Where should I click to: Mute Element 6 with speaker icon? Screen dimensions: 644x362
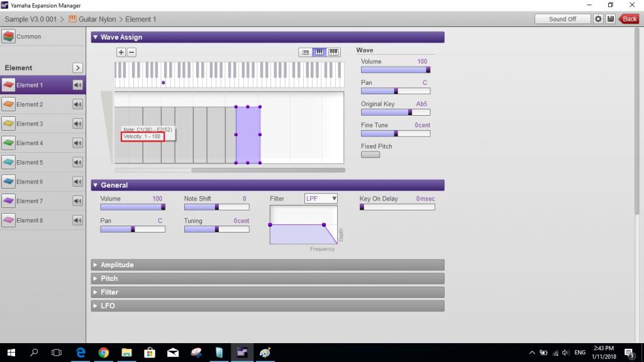tap(77, 182)
